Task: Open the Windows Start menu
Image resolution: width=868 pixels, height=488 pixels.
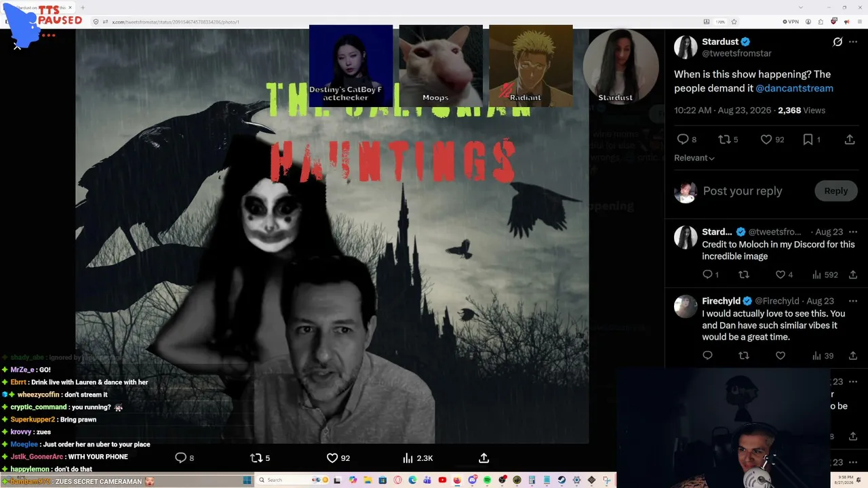Action: (247, 480)
